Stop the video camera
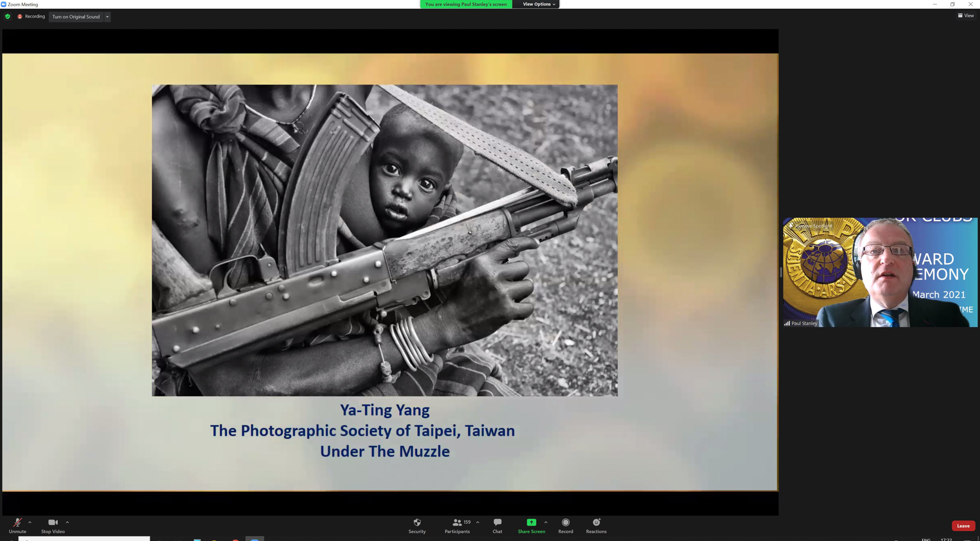 (x=53, y=526)
